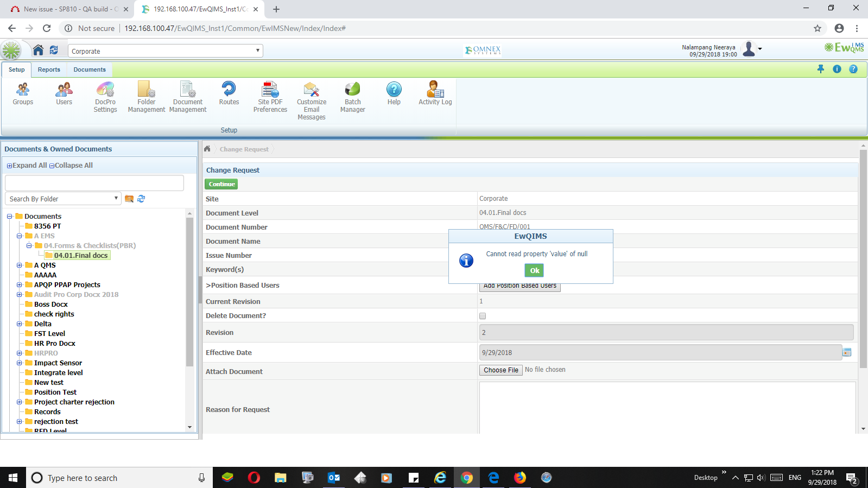The image size is (868, 488).
Task: Toggle the Delete Document checkbox
Action: pyautogui.click(x=483, y=316)
